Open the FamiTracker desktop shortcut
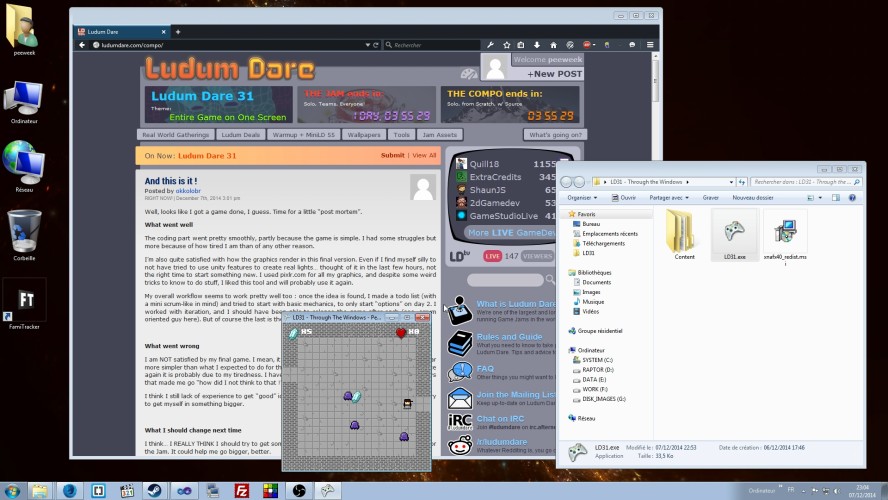The image size is (888, 500). tap(24, 305)
